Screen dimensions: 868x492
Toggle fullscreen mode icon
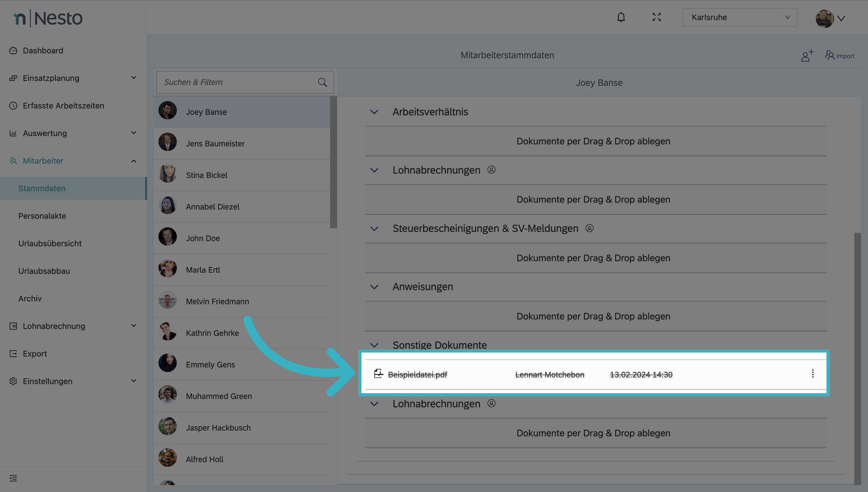[656, 17]
